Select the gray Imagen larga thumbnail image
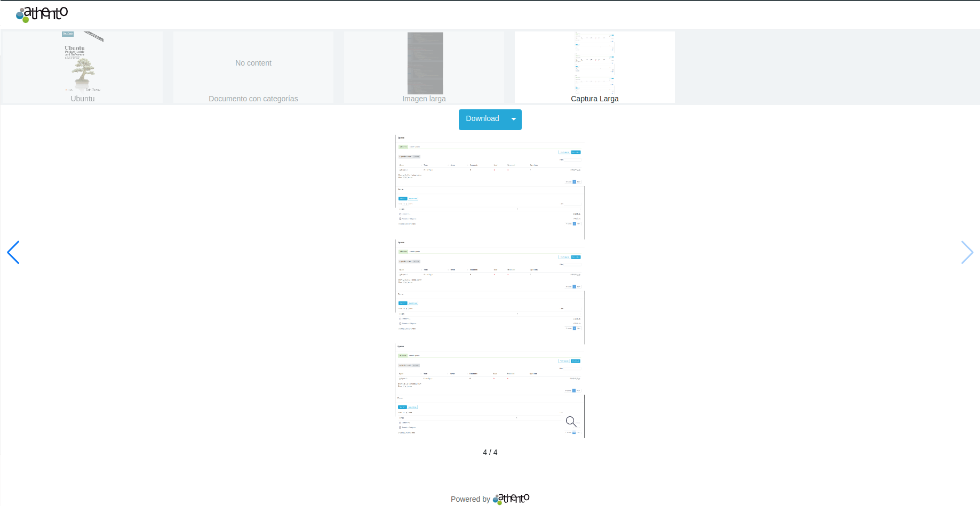This screenshot has height=506, width=980. click(x=425, y=62)
